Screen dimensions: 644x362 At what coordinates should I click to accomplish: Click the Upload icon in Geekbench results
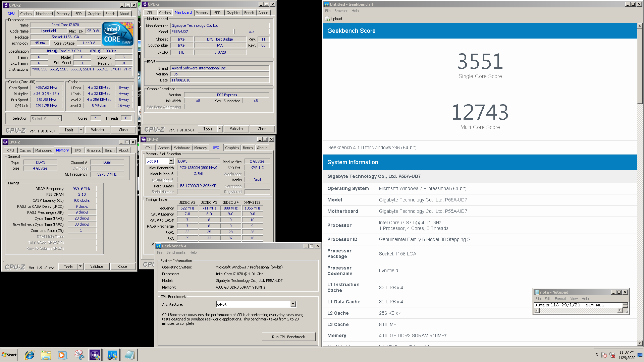(328, 19)
